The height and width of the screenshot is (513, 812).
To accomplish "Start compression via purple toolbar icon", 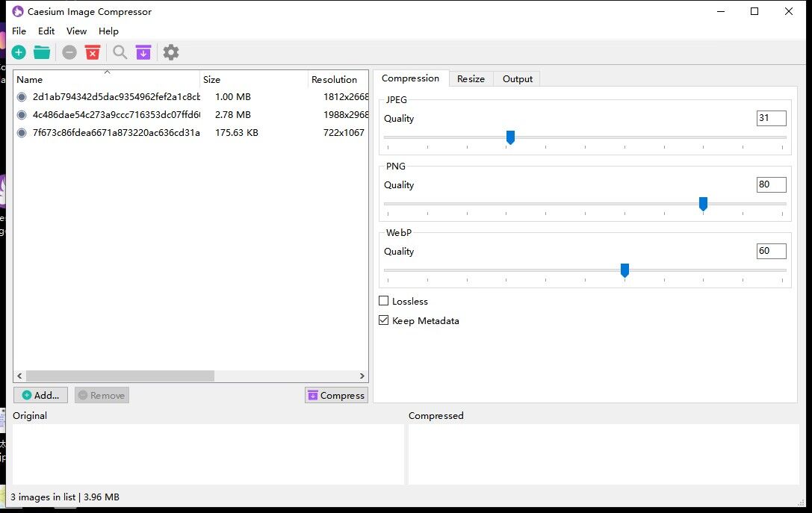I will (x=143, y=52).
